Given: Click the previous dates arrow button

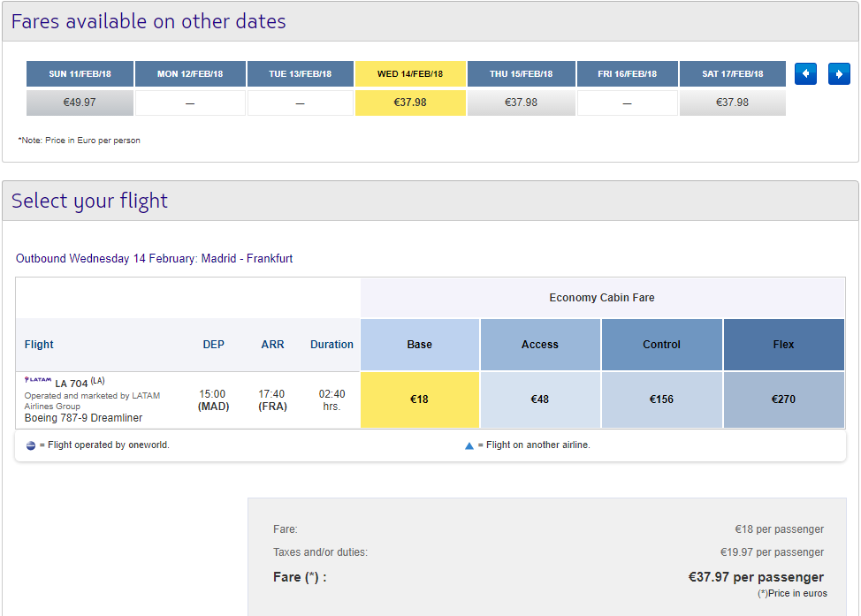Looking at the screenshot, I should (x=805, y=73).
